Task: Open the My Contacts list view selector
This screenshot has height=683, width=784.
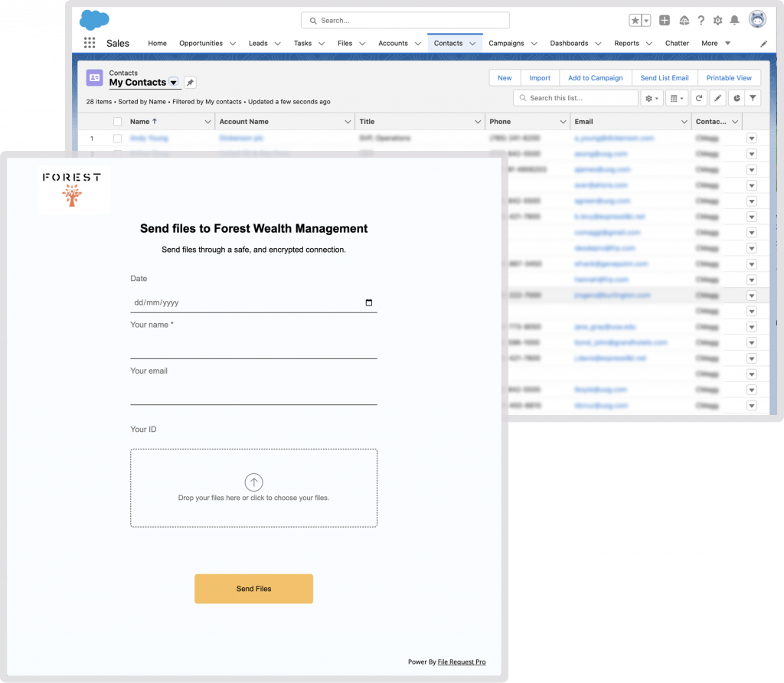Action: pos(174,82)
